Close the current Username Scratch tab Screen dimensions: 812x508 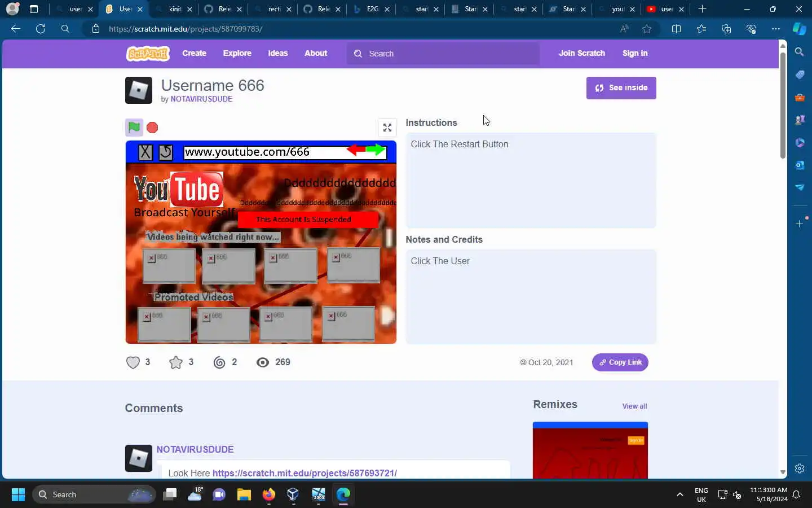(x=140, y=9)
